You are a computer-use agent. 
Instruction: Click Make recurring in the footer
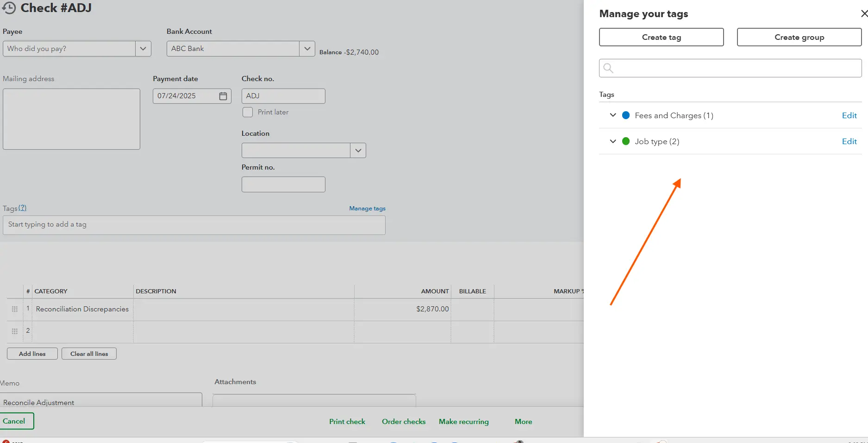click(463, 422)
